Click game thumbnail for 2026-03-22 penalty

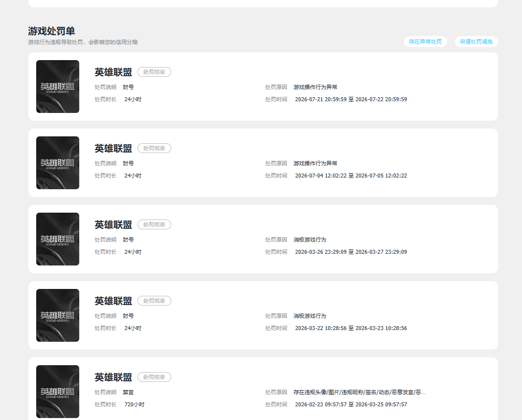tap(58, 315)
